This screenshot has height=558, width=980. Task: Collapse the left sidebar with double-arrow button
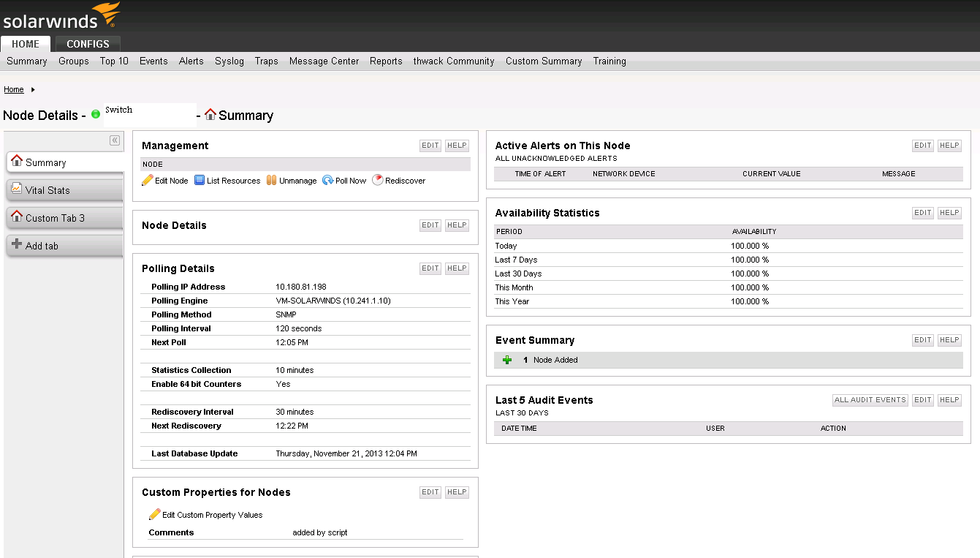click(x=115, y=140)
